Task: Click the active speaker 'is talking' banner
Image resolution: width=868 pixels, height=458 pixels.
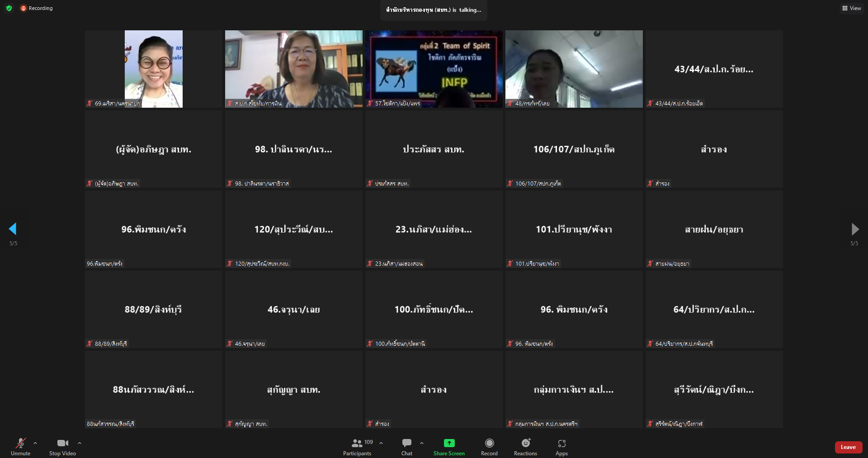Action: click(x=434, y=10)
